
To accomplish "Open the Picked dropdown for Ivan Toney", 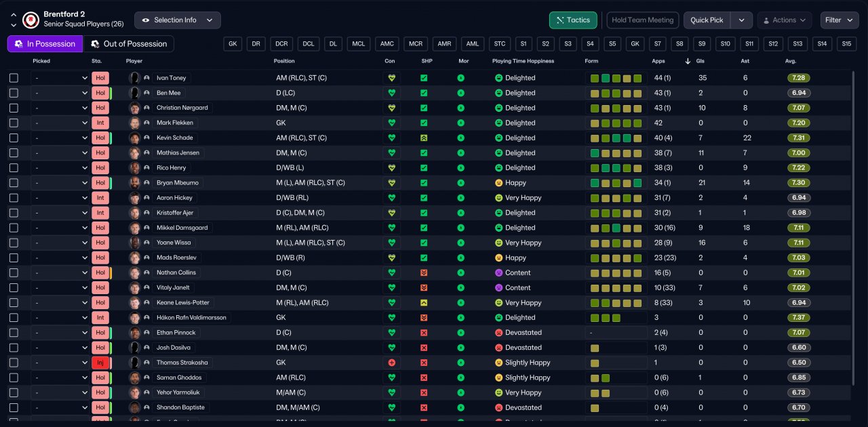I will coord(60,78).
